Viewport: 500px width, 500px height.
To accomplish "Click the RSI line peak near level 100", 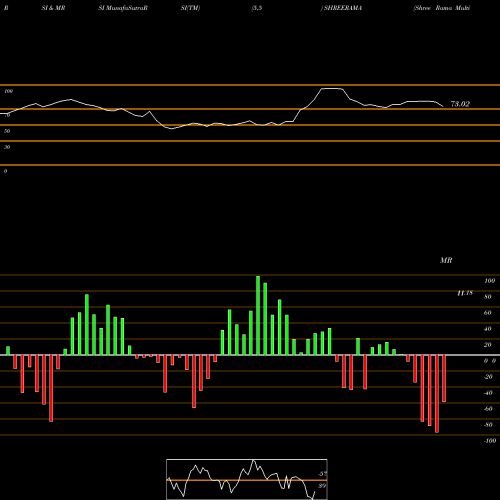I will [332, 89].
